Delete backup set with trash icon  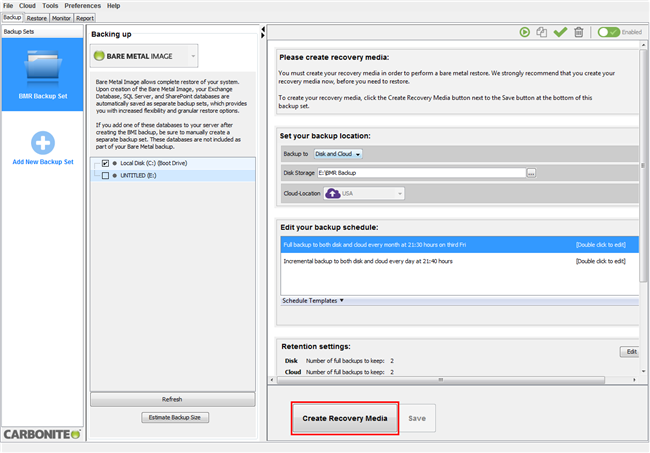578,33
